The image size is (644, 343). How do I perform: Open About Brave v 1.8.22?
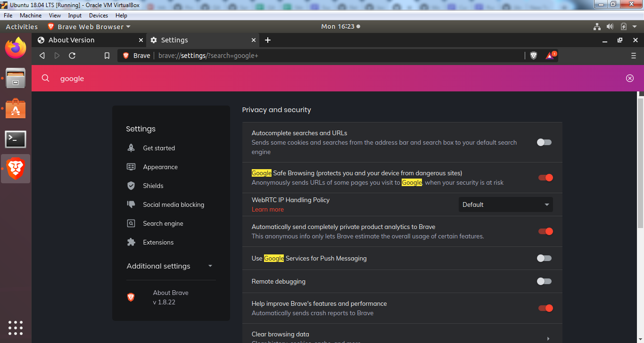[x=171, y=297]
